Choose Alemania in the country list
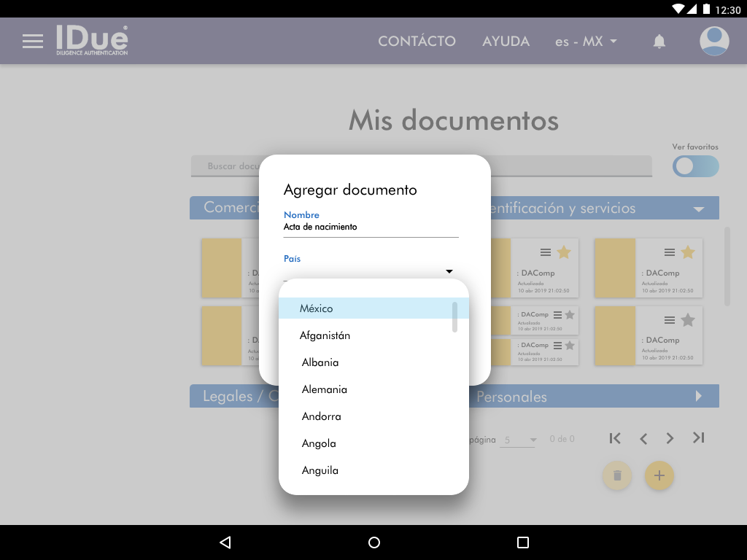The height and width of the screenshot is (560, 747). tap(325, 389)
